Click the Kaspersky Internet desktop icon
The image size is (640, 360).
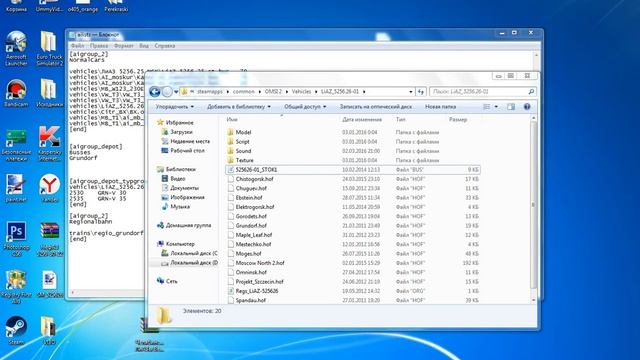tap(49, 144)
